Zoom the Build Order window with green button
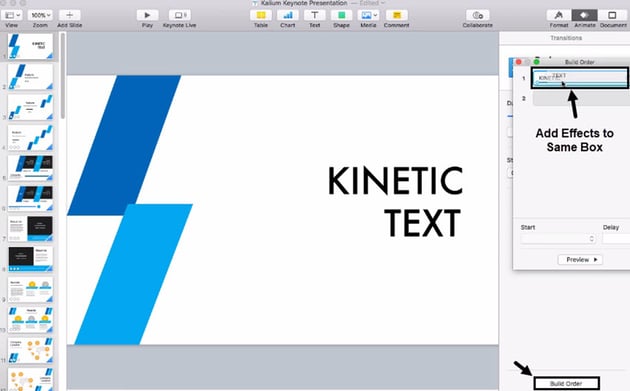 537,62
